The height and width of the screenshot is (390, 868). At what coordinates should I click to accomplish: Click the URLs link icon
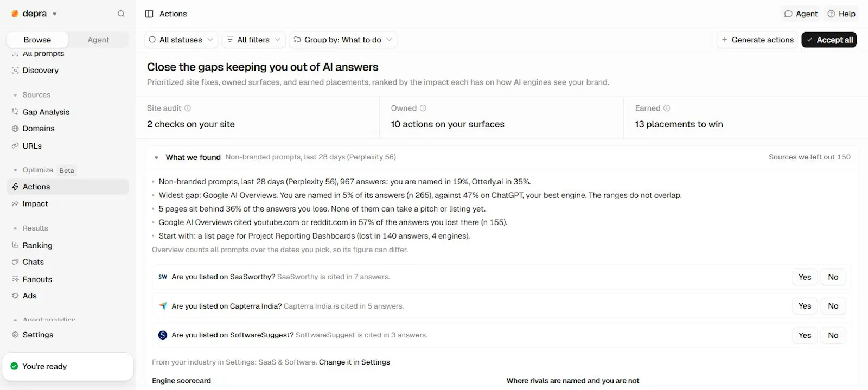15,146
